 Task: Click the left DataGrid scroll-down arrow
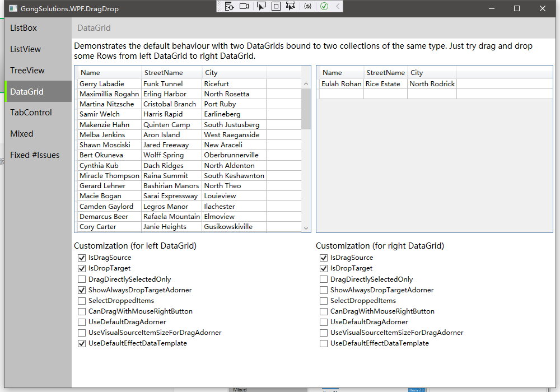point(306,228)
